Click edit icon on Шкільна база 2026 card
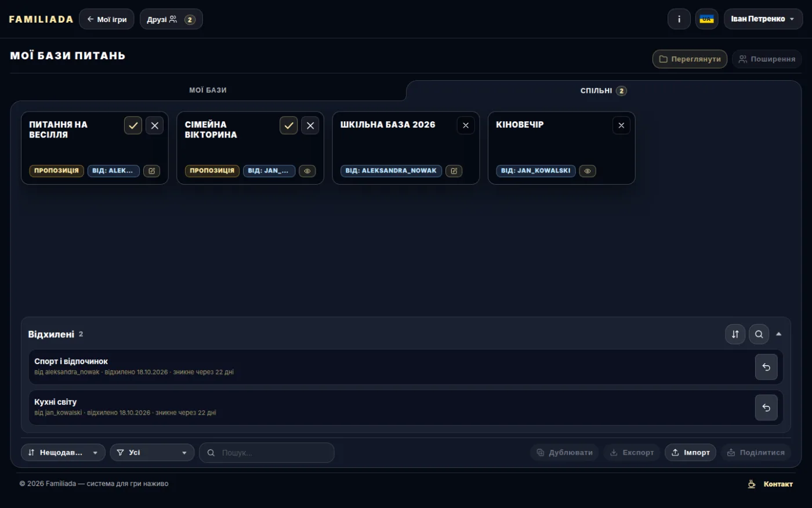Image resolution: width=812 pixels, height=508 pixels. [x=454, y=171]
